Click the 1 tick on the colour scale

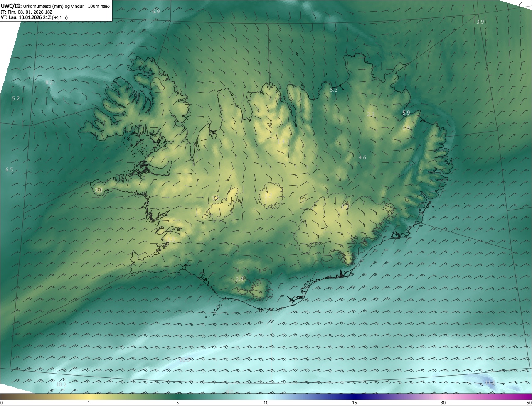coord(89,403)
